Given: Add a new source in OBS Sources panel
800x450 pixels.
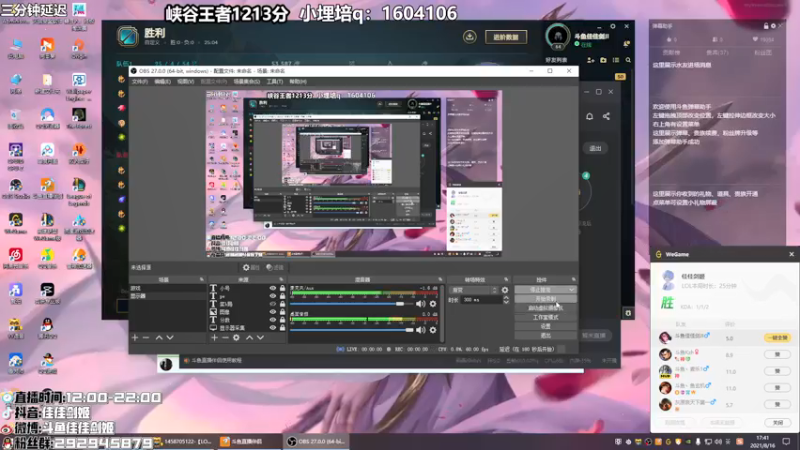Looking at the screenshot, I should [214, 338].
